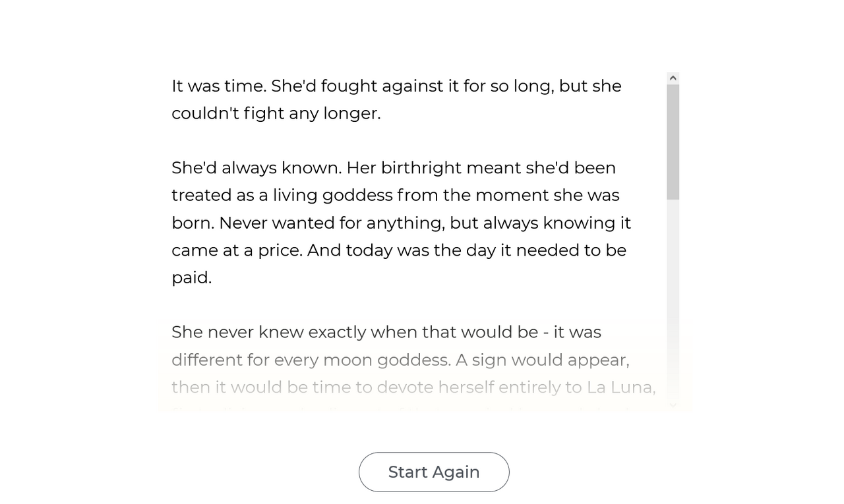Click the scrollbar up arrow
The height and width of the screenshot is (504, 844).
coord(673,78)
